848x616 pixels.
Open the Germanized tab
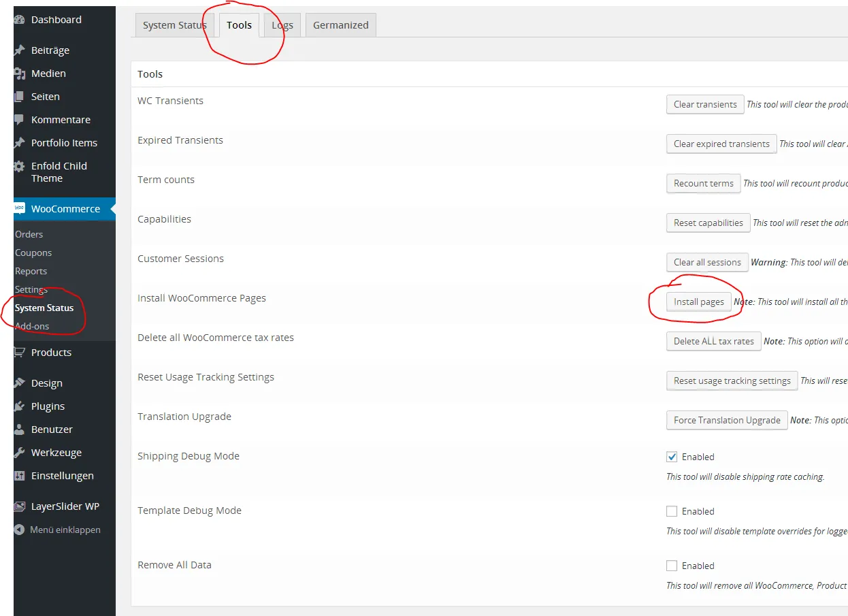point(341,25)
